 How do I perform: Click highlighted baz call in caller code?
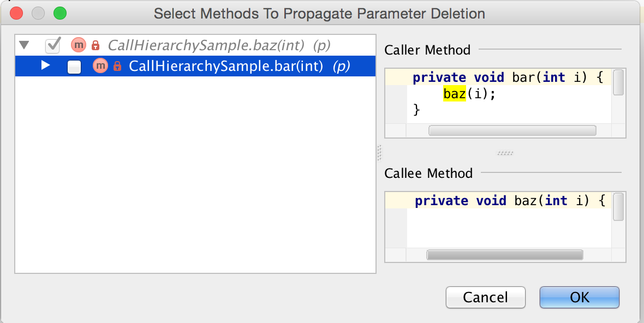click(454, 94)
